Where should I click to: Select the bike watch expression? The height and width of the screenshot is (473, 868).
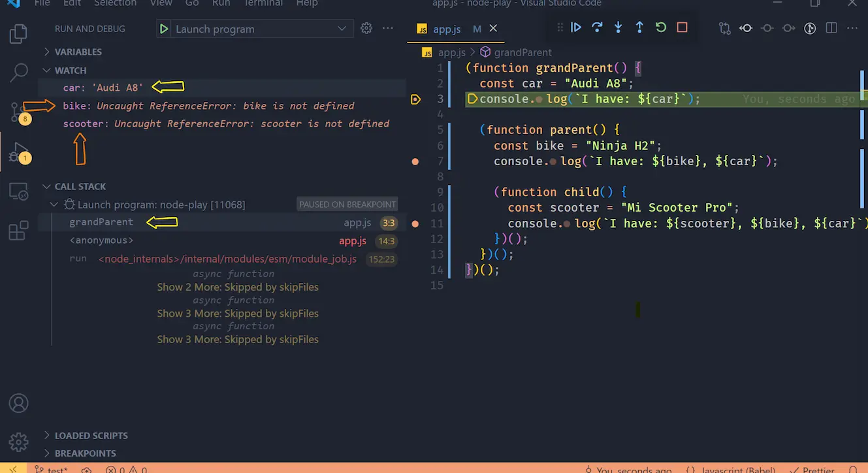pos(222,105)
